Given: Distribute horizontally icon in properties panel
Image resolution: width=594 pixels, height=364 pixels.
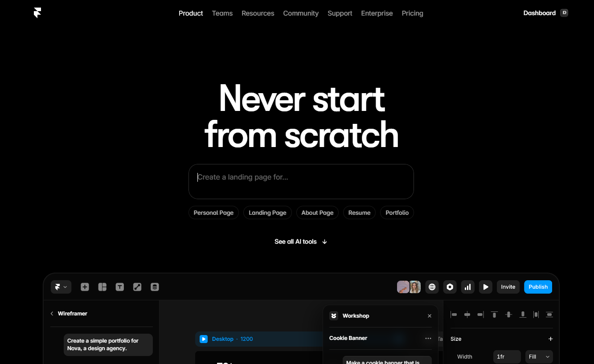Looking at the screenshot, I should click(536, 315).
